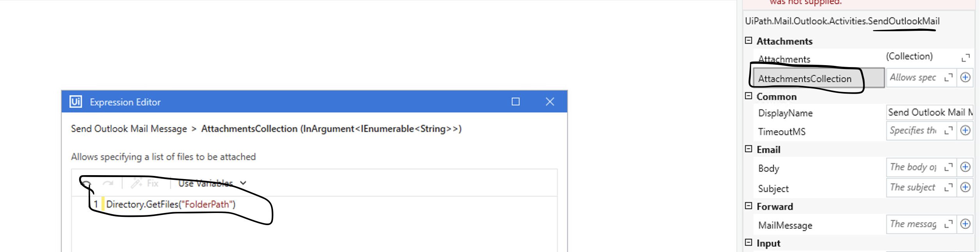Click the undo arrow in Expression Editor

click(x=87, y=183)
